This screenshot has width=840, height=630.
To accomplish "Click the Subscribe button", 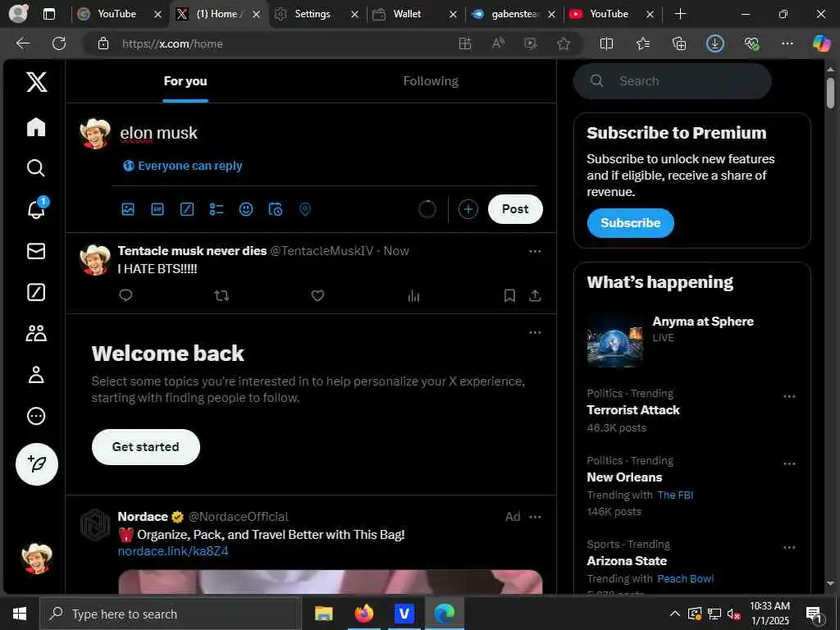I will pos(631,223).
